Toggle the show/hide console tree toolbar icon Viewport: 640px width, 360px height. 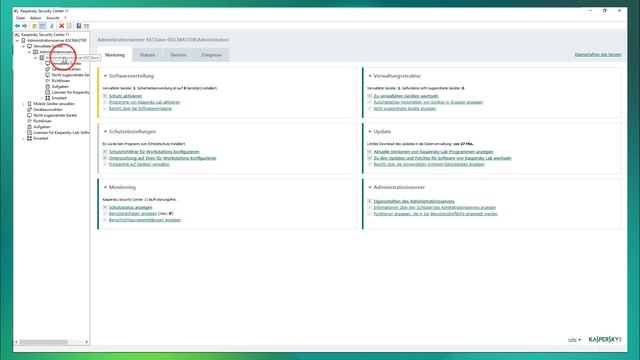(x=42, y=26)
